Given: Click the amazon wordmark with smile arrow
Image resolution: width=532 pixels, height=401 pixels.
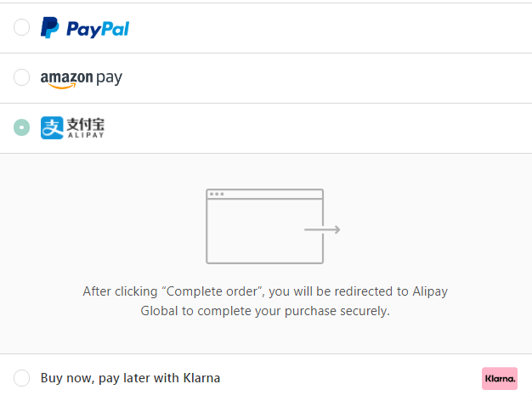Looking at the screenshot, I should pos(65,79).
